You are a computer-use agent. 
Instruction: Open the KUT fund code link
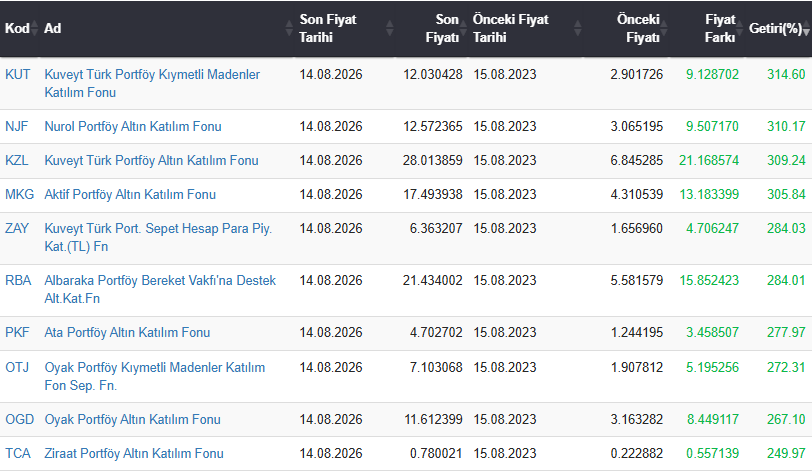click(x=18, y=75)
